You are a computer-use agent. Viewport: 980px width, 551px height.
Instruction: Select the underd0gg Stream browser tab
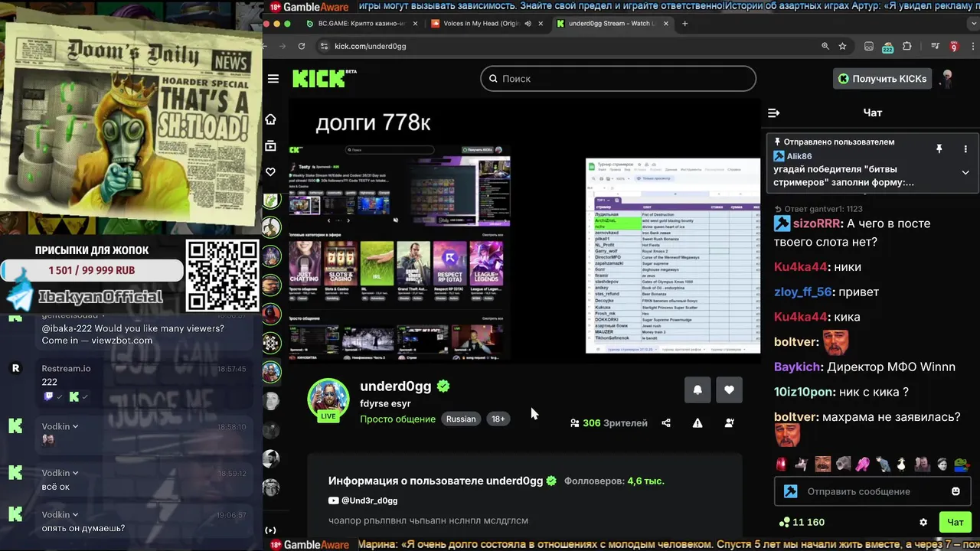click(611, 24)
